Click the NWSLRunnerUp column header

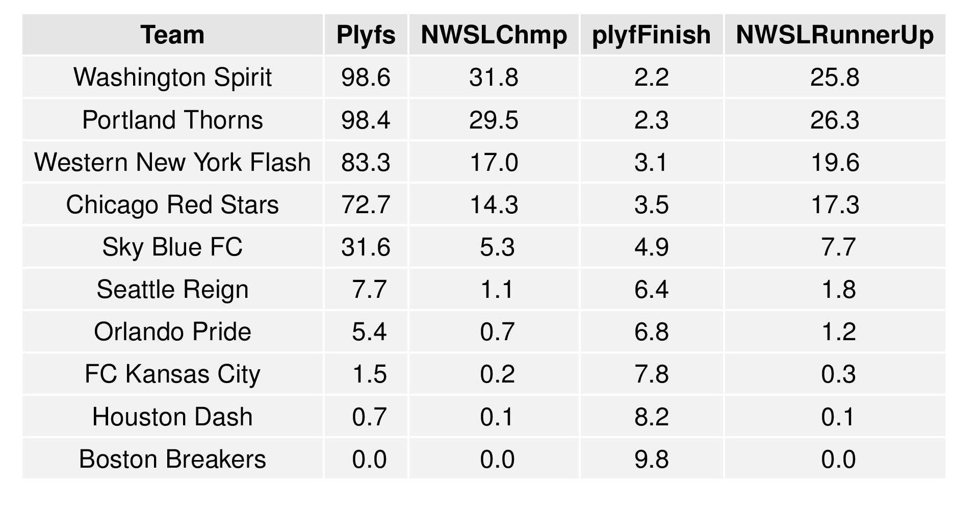[x=835, y=35]
